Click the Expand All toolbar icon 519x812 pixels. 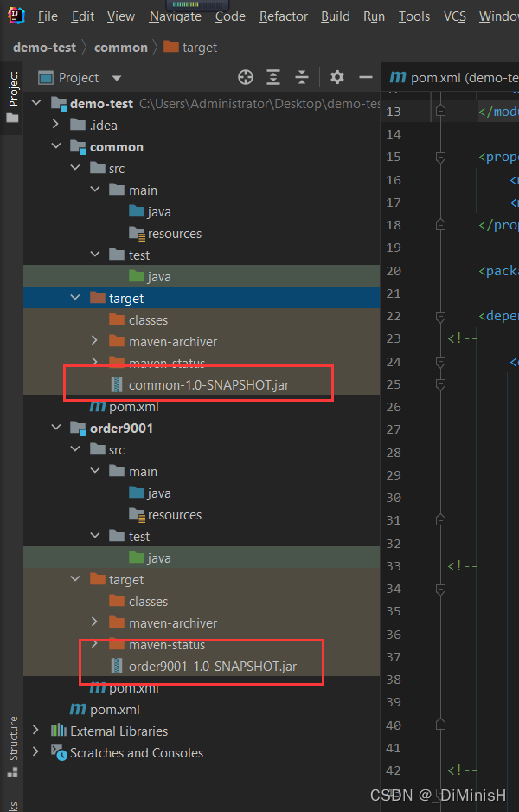[273, 78]
